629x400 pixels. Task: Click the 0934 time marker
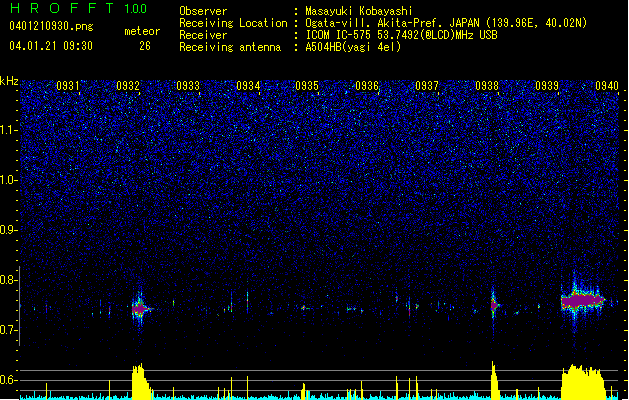(x=248, y=85)
